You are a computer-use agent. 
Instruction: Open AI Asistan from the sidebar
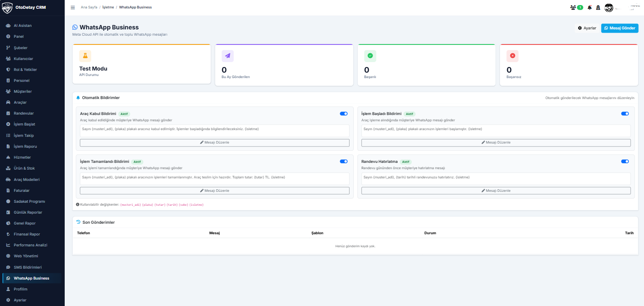tap(32, 26)
